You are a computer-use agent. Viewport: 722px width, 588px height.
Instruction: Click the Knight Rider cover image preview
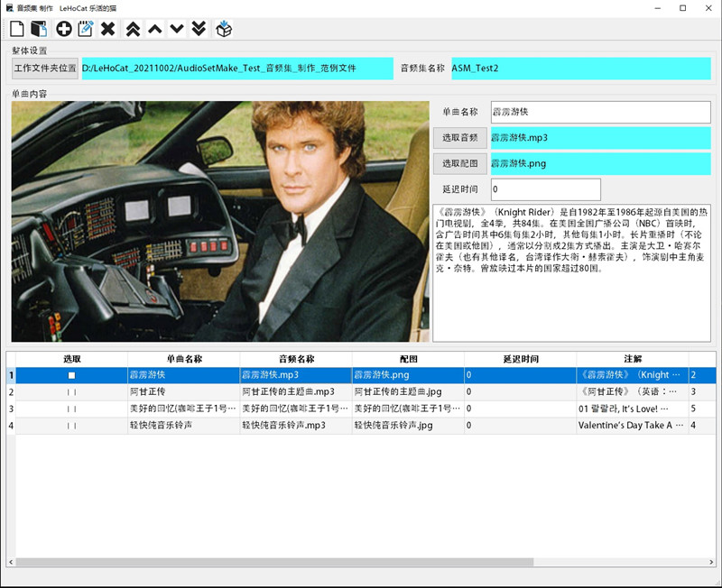click(x=220, y=221)
